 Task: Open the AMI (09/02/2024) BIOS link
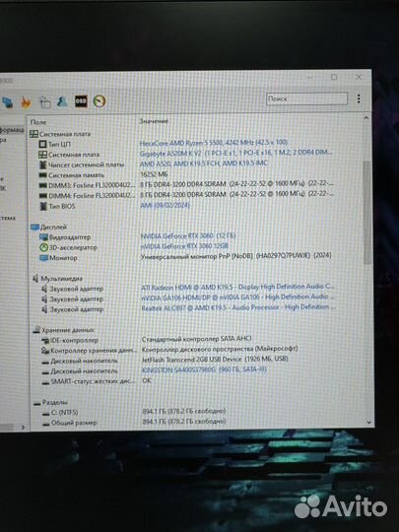pos(166,205)
